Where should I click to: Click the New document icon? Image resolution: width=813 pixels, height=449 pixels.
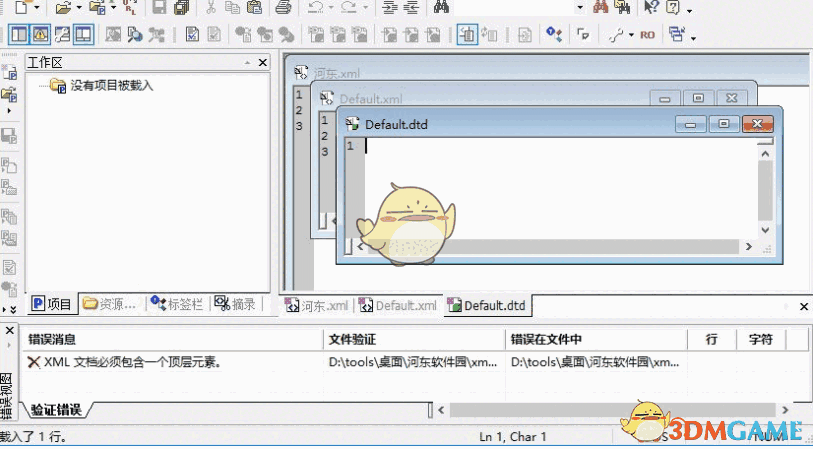point(22,7)
